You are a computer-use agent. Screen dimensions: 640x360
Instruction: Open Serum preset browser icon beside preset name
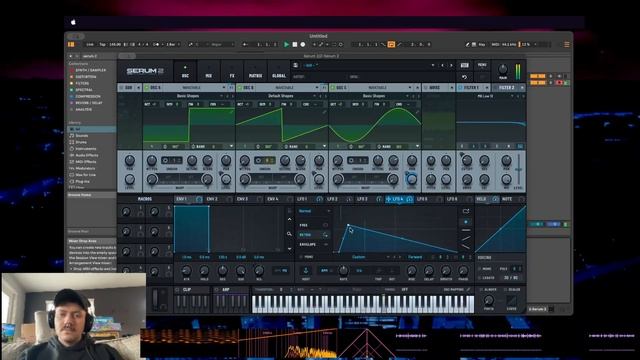click(296, 65)
